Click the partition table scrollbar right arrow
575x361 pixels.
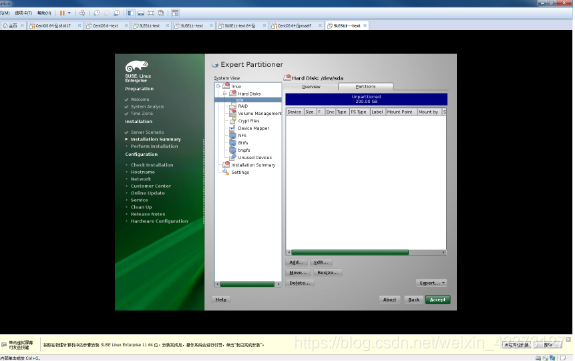tap(444, 252)
